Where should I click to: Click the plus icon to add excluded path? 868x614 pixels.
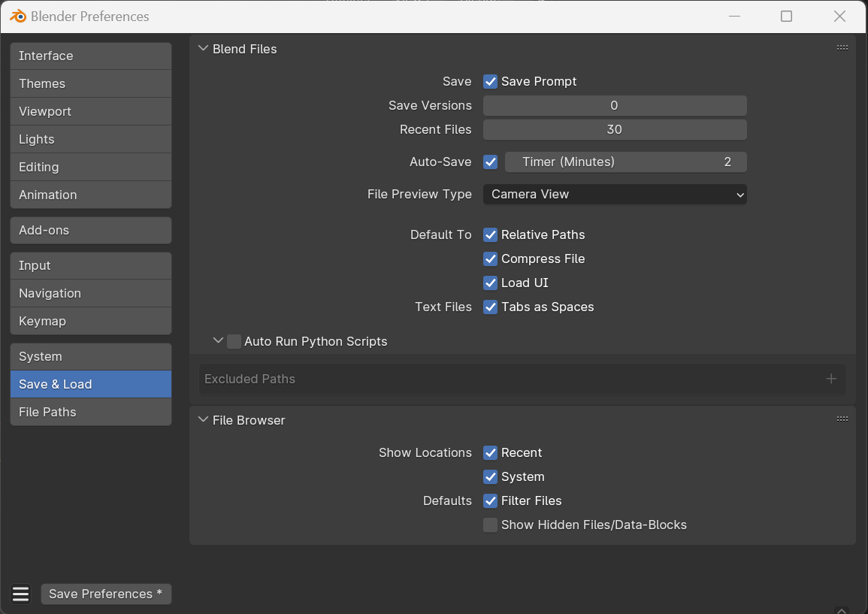pyautogui.click(x=831, y=380)
